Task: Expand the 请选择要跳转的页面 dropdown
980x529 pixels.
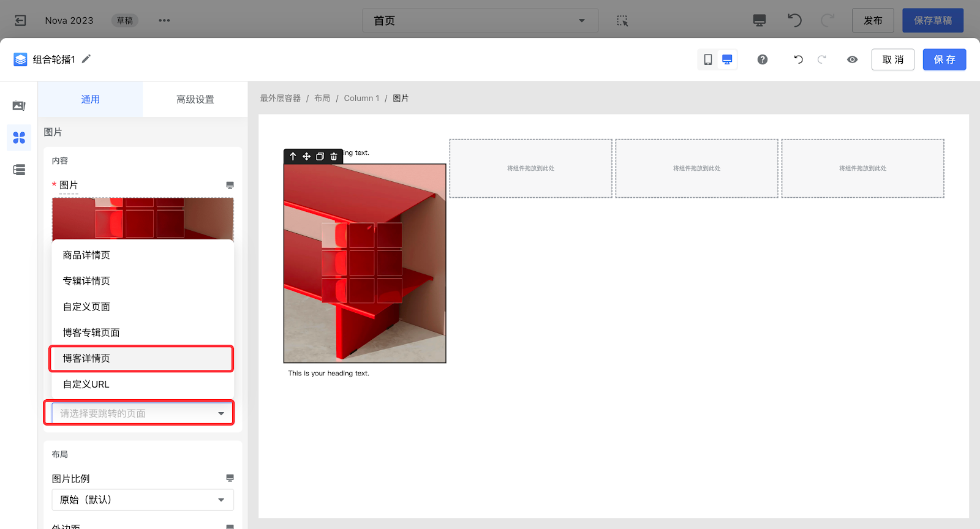Action: pos(142,413)
